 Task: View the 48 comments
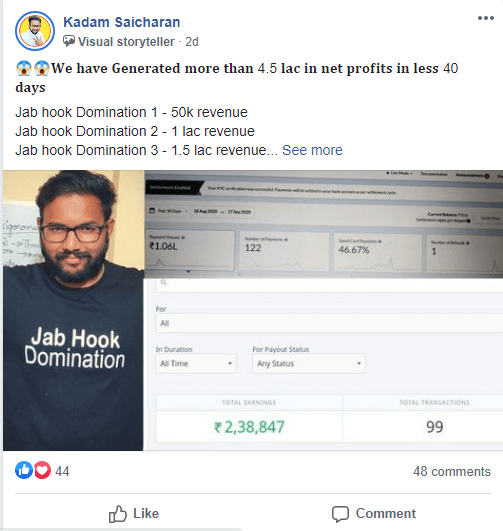[x=452, y=471]
